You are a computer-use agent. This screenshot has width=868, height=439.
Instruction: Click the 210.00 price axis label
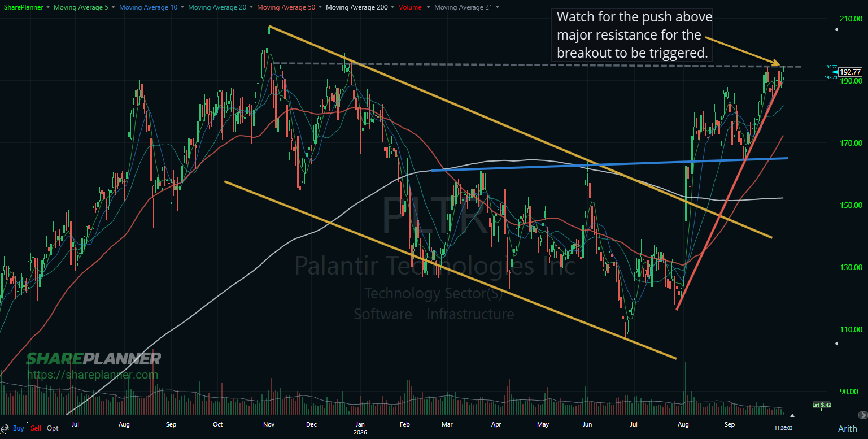[850, 19]
